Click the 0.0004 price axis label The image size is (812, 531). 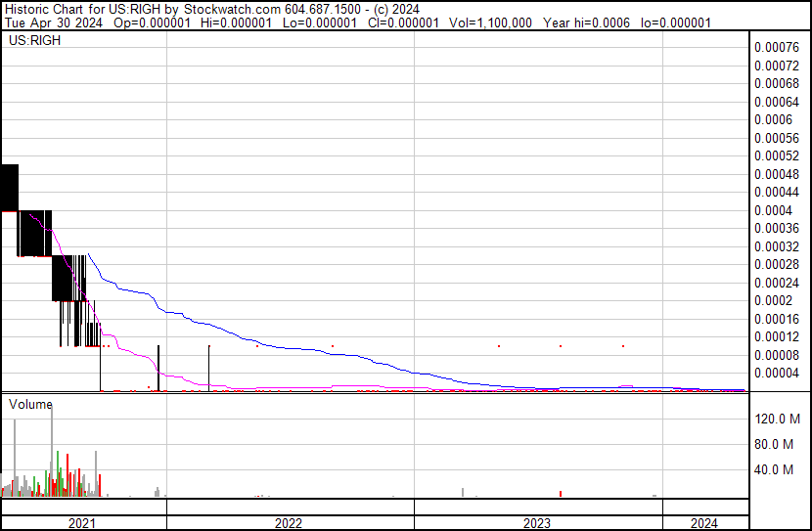771,210
